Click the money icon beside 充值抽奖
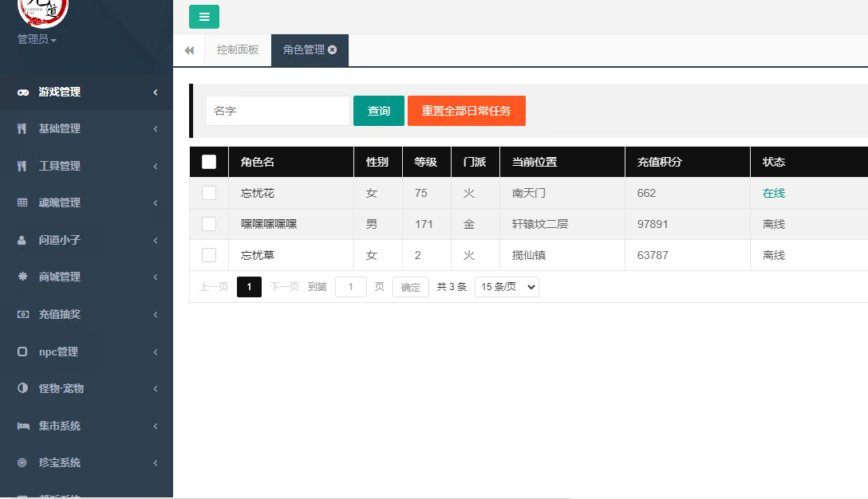Viewport: 868px width, 499px height. 22,314
